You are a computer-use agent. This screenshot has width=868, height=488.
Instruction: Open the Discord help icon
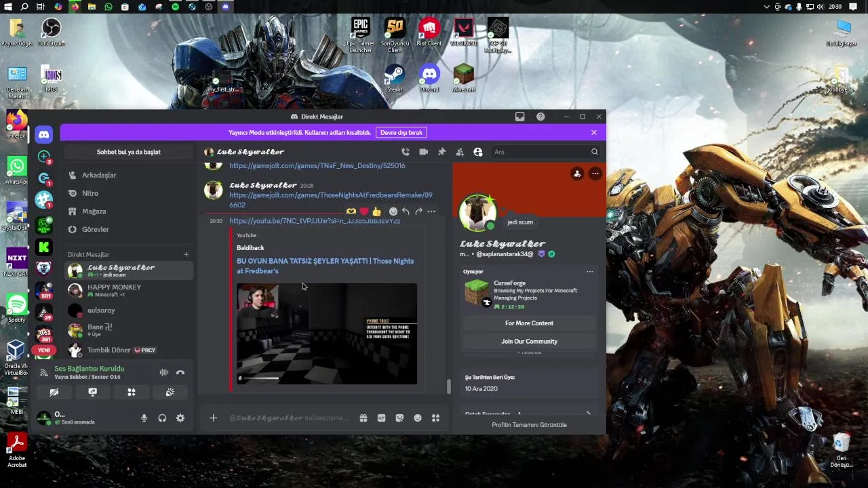540,117
